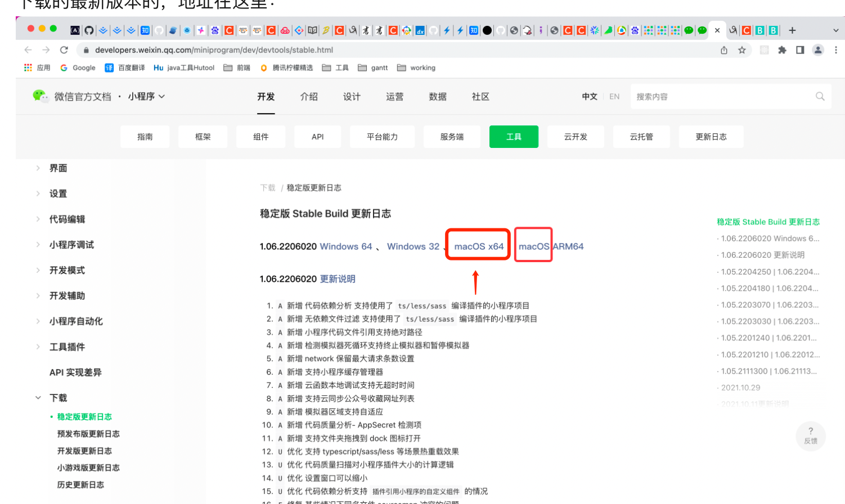This screenshot has width=845, height=504.
Task: Open the Chrome profile avatar
Action: (818, 50)
